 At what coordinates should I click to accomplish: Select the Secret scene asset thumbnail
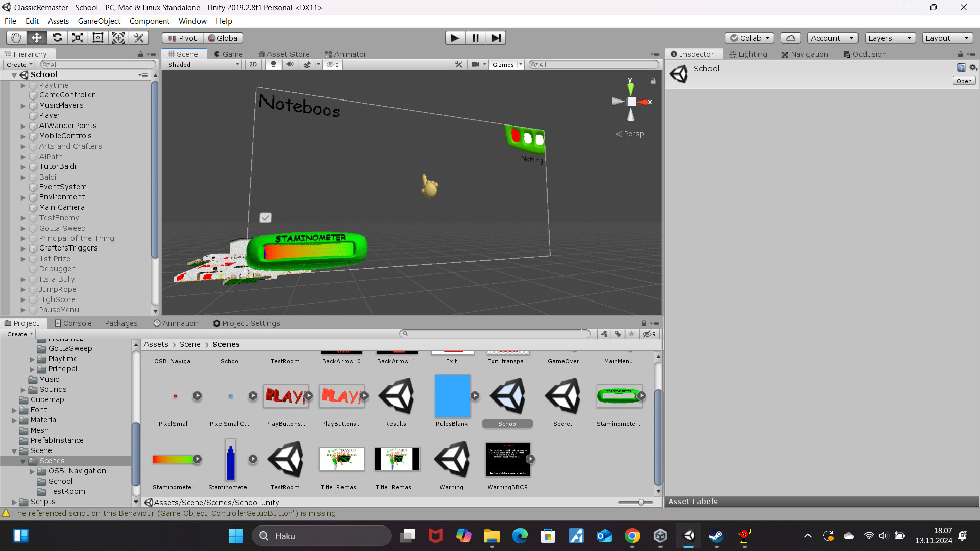562,396
